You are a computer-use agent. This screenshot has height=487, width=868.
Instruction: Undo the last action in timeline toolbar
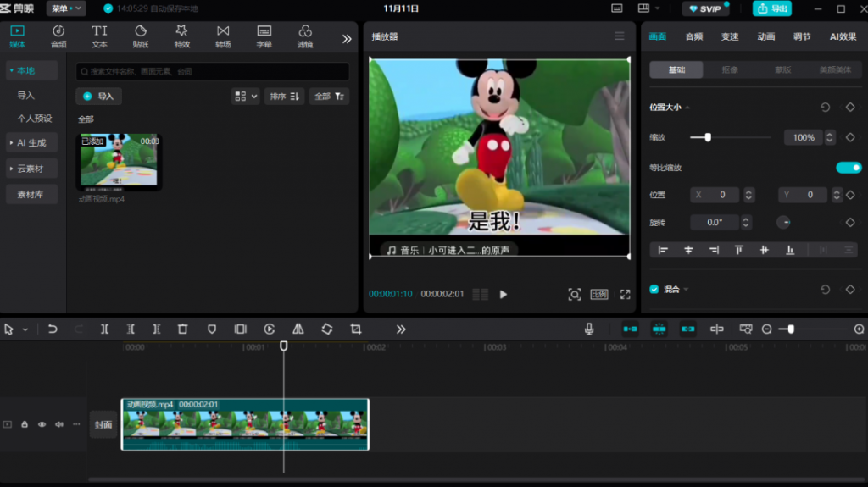[x=53, y=329]
